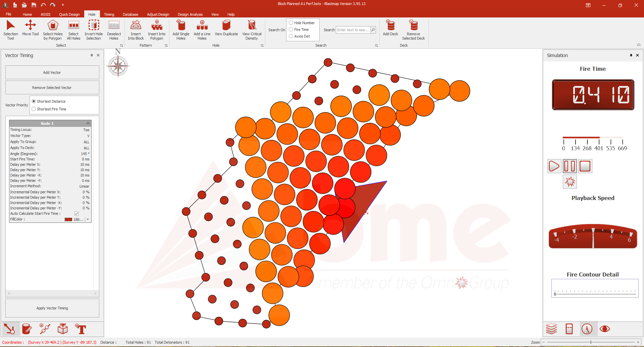Viewport: 644px width, 347px height.
Task: Expand Select group dialog launcher
Action: [121, 46]
